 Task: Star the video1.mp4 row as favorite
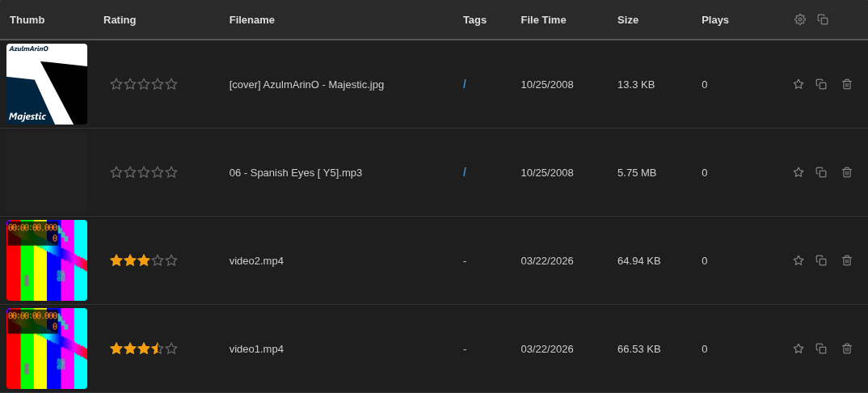coord(798,349)
